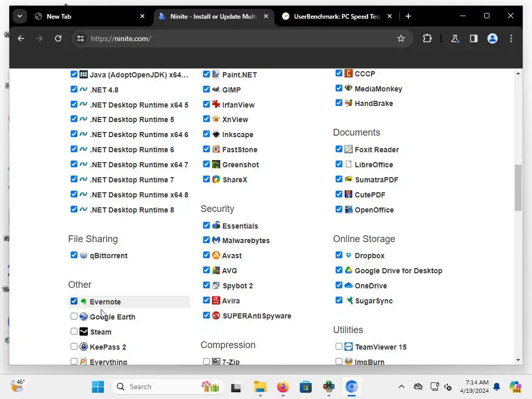Reload the Ninite page
This screenshot has height=399, width=532.
click(x=58, y=38)
